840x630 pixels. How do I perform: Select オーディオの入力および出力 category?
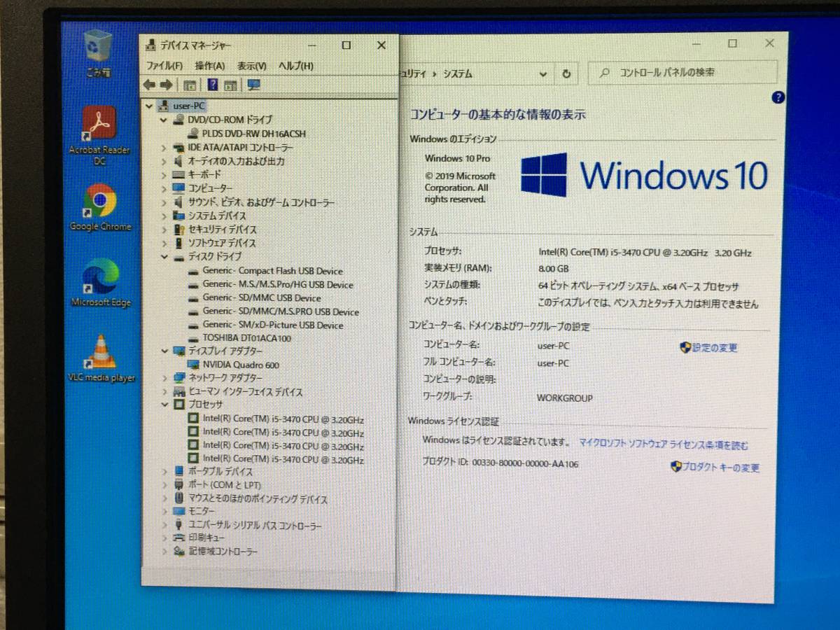click(236, 161)
